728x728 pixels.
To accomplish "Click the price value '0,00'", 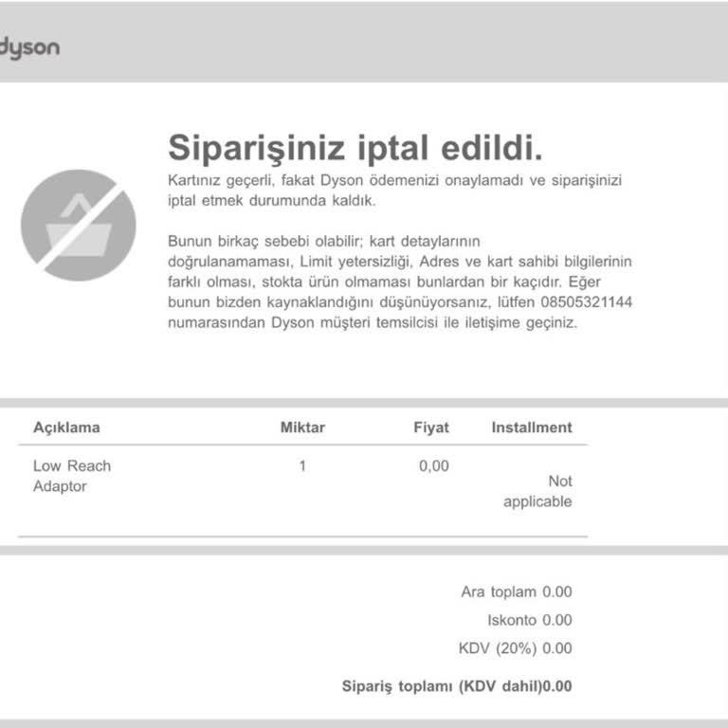I will 433,465.
